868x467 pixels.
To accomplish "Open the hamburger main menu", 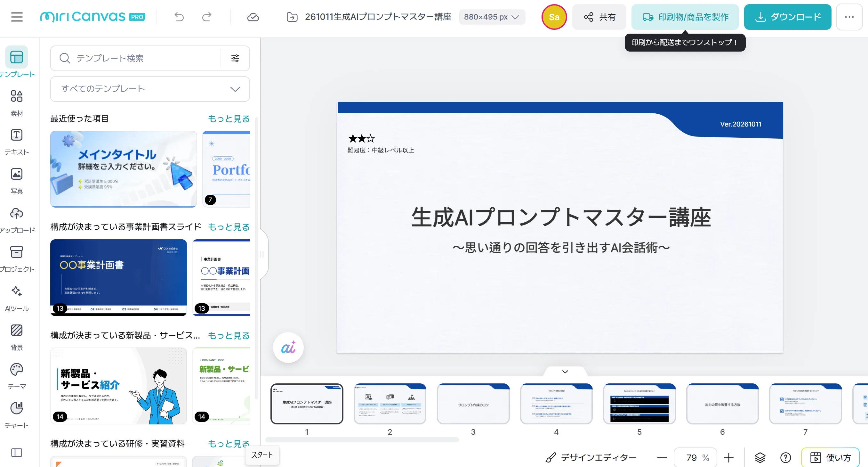I will (x=17, y=17).
